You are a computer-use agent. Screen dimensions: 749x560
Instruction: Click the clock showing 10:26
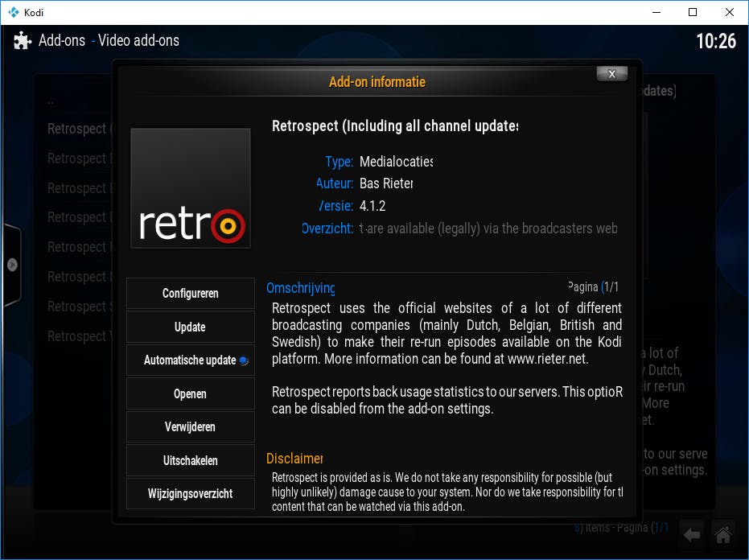coord(716,41)
